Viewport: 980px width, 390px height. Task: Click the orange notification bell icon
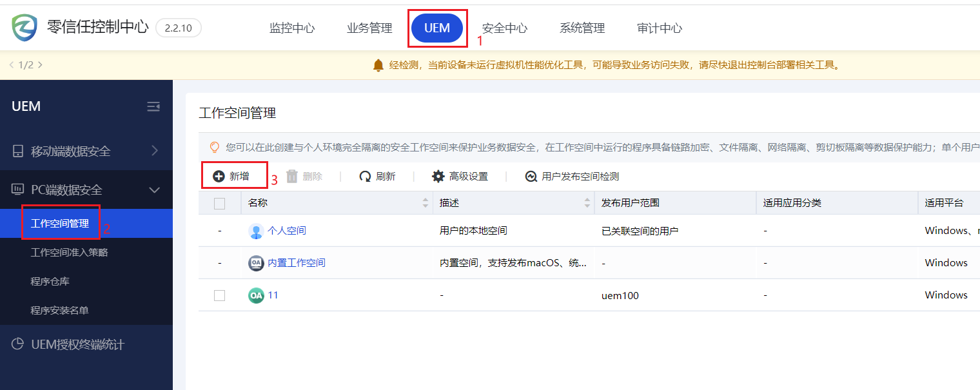(378, 65)
